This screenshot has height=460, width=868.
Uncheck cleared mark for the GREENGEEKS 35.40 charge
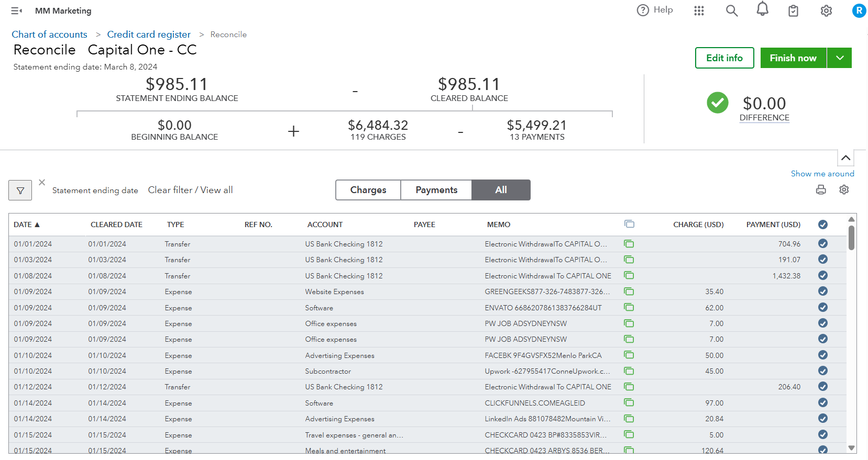pyautogui.click(x=823, y=291)
